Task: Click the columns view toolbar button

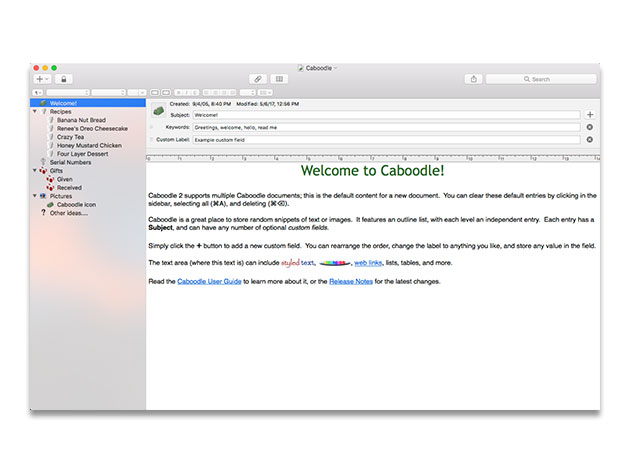Action: (279, 79)
